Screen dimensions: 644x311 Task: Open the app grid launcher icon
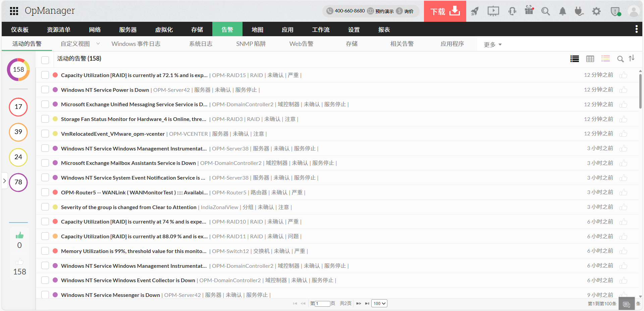pyautogui.click(x=14, y=11)
